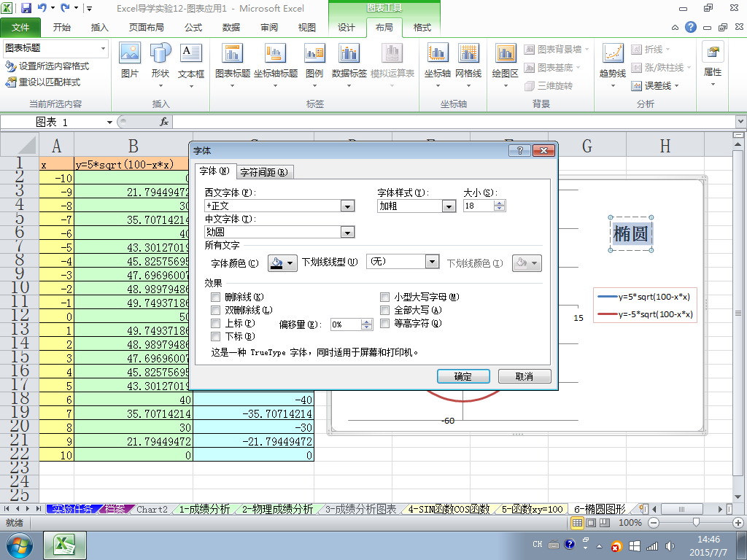Open the Customize Quick Access Toolbar dropdown

89,8
